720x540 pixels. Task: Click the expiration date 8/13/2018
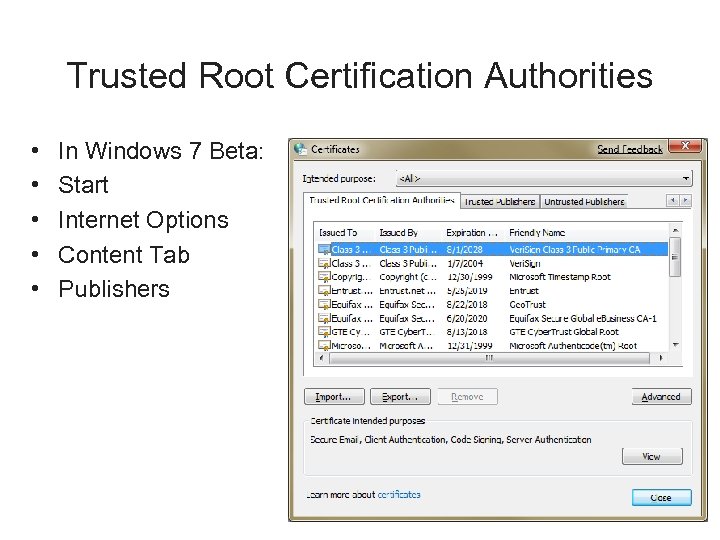tap(467, 332)
